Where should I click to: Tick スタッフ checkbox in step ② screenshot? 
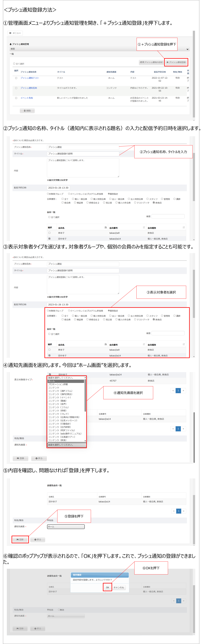[148, 199]
